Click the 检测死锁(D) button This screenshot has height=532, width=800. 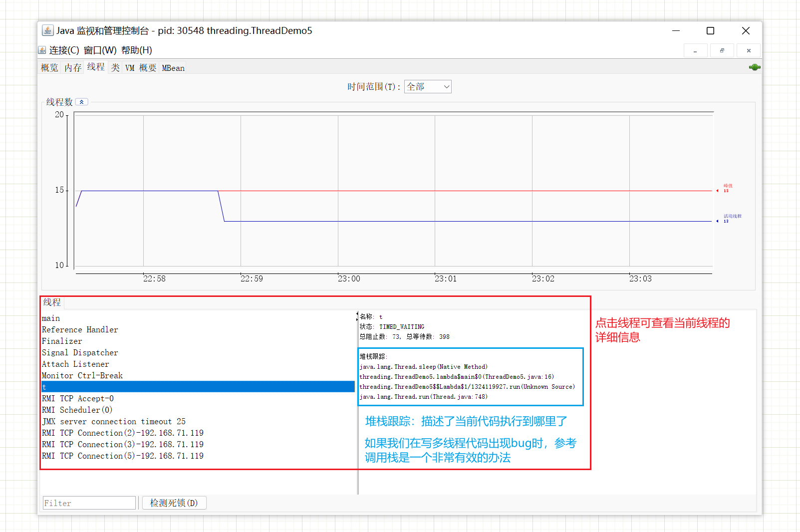coord(174,503)
